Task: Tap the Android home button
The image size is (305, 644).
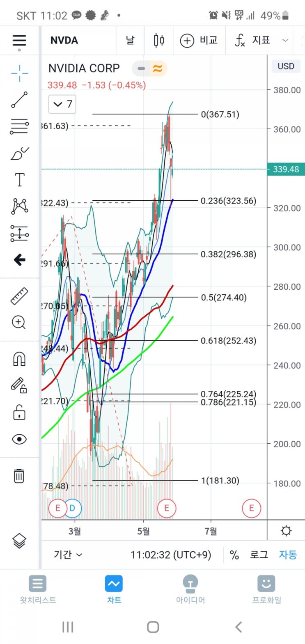Action: click(x=153, y=627)
